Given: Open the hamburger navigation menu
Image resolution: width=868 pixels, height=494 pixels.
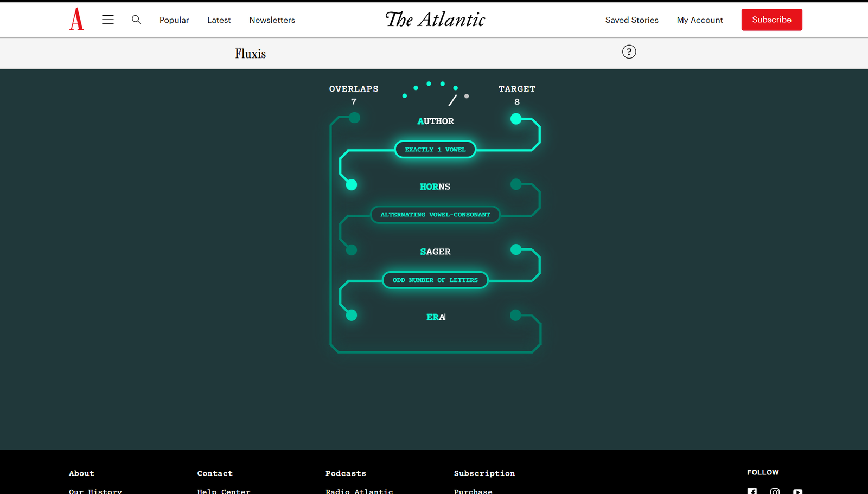Looking at the screenshot, I should (x=108, y=20).
